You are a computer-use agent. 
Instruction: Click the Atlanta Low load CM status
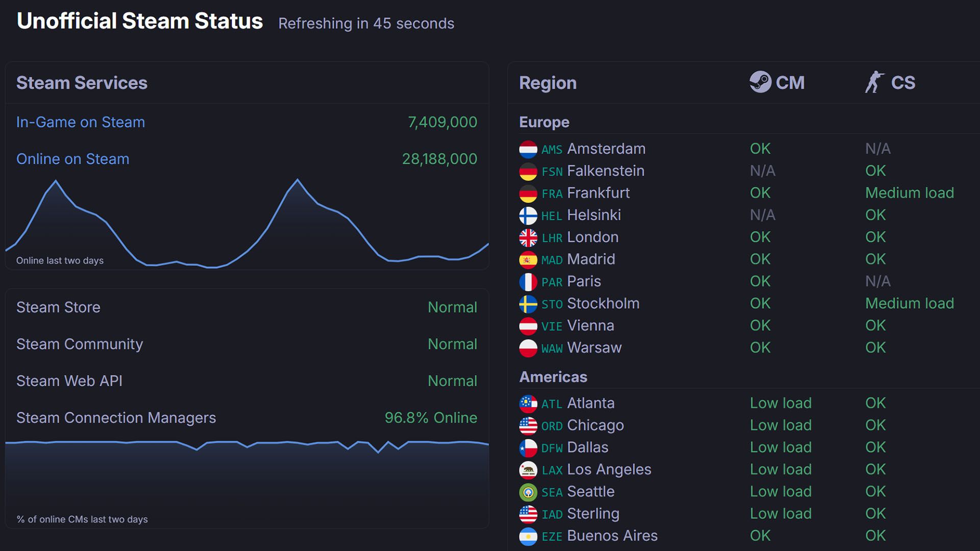[780, 403]
